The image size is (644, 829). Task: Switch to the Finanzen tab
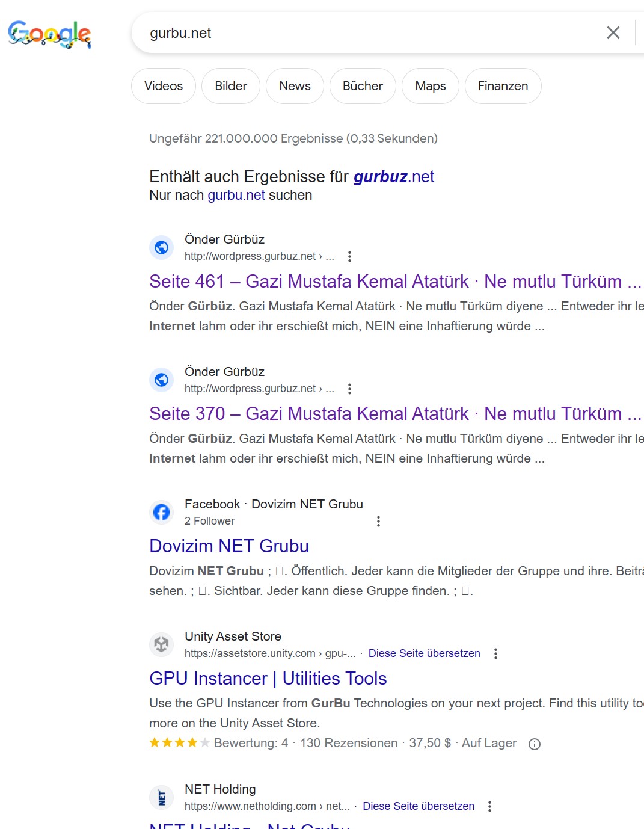503,86
